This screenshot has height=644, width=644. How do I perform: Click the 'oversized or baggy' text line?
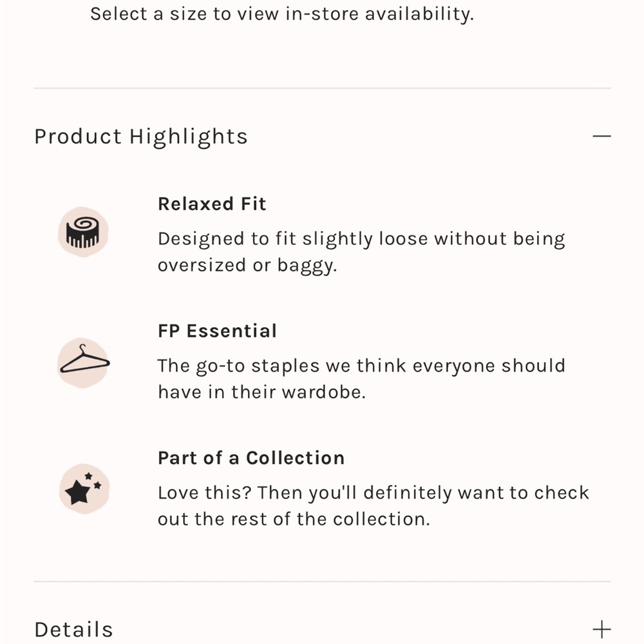click(x=247, y=265)
